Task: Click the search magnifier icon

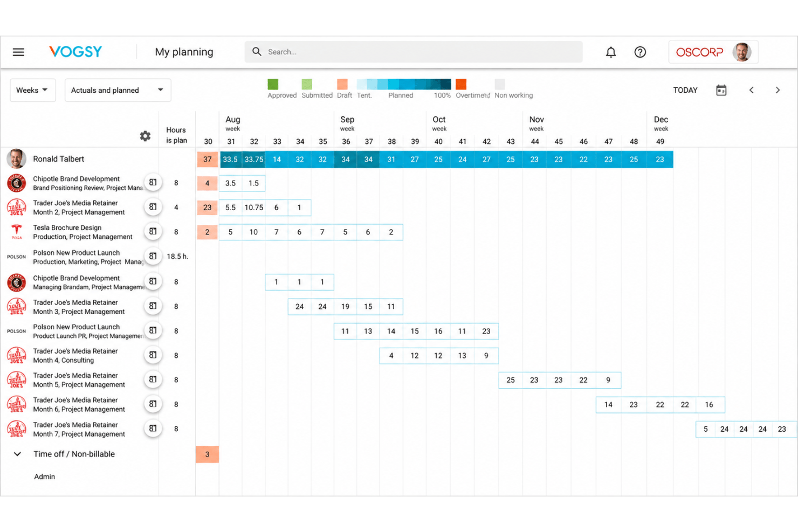Action: point(257,52)
